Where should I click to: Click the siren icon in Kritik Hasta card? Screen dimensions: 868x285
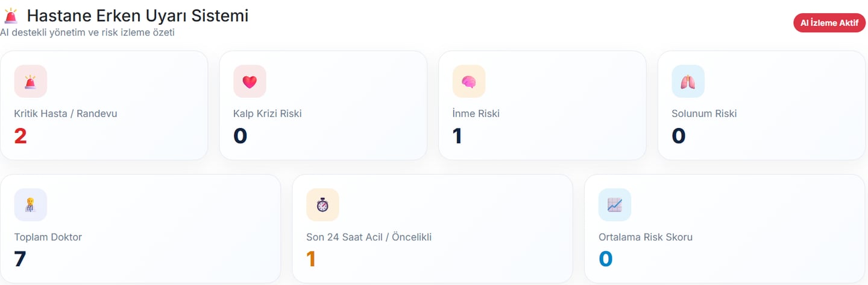coord(30,82)
